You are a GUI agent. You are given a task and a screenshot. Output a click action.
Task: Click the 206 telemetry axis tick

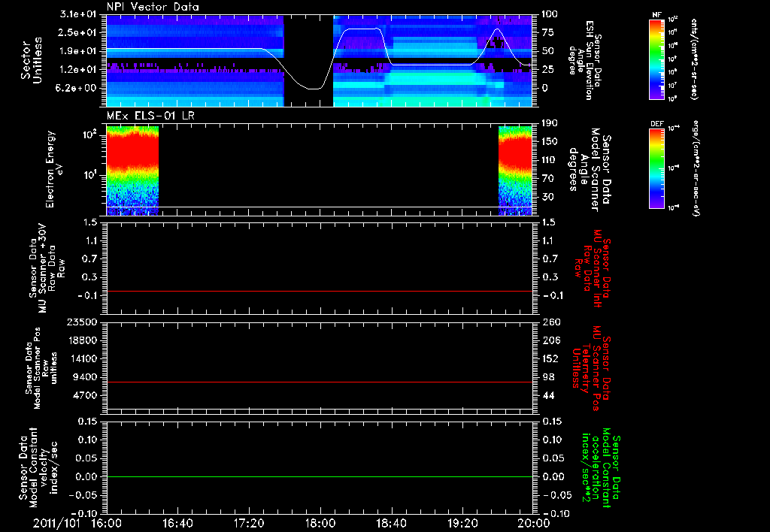click(550, 340)
